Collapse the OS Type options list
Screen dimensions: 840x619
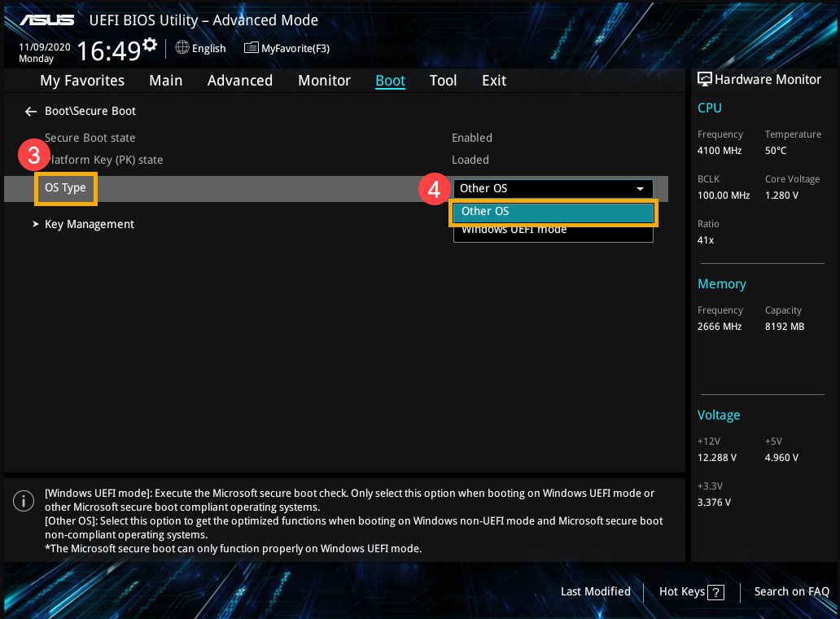641,188
